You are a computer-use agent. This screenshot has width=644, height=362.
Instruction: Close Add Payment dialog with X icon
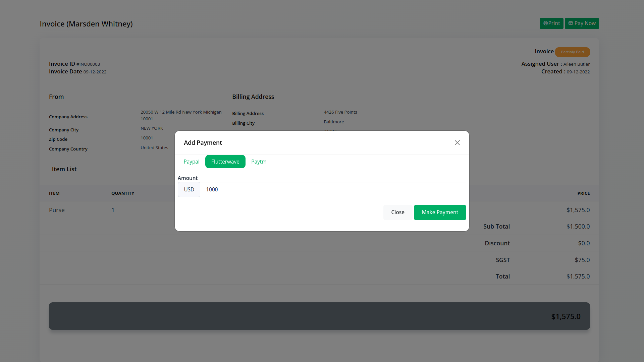coord(457,143)
